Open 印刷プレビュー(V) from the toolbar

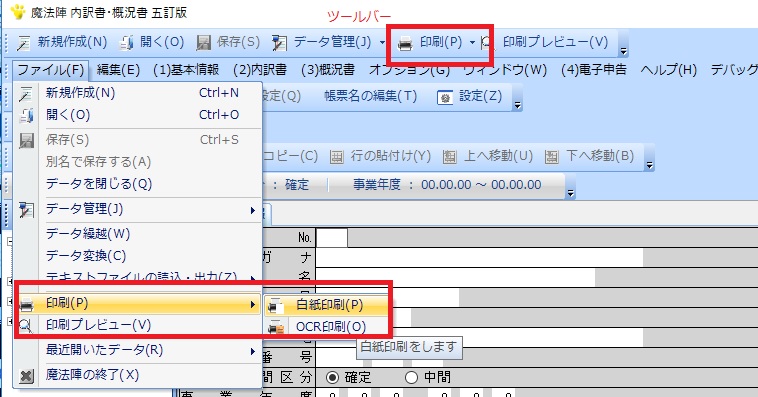555,42
